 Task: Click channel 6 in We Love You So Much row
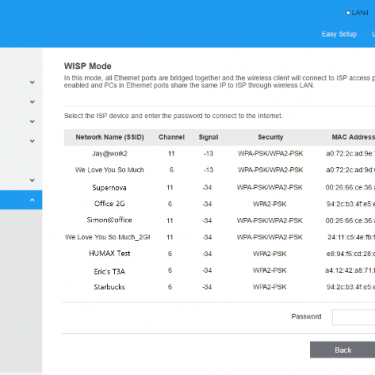pyautogui.click(x=171, y=170)
